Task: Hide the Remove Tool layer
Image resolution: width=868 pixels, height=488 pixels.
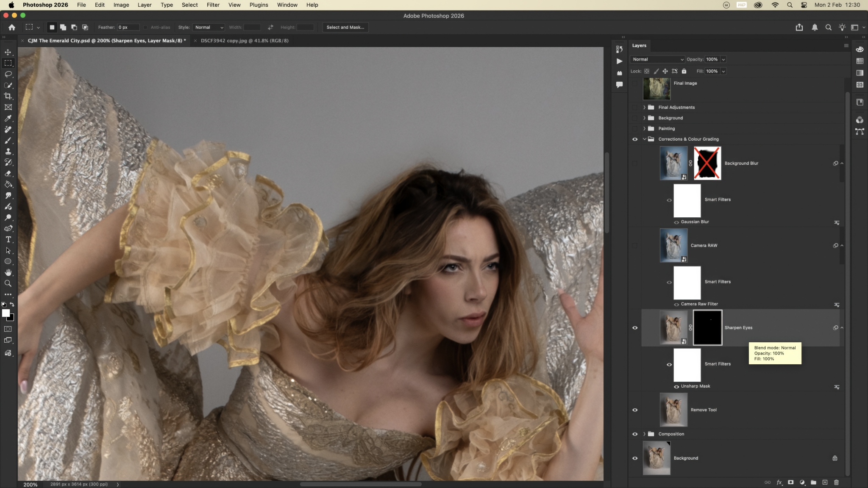Action: [635, 410]
